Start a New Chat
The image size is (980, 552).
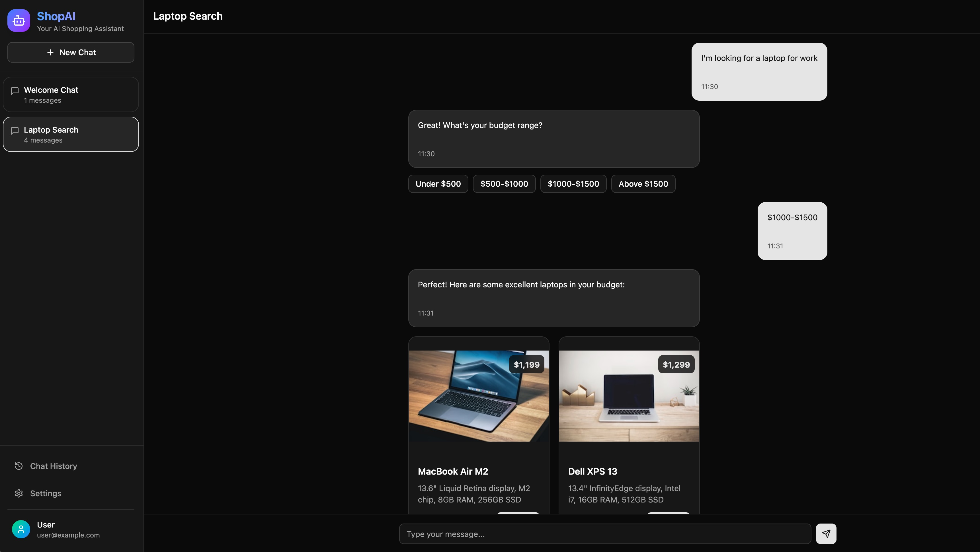71,52
